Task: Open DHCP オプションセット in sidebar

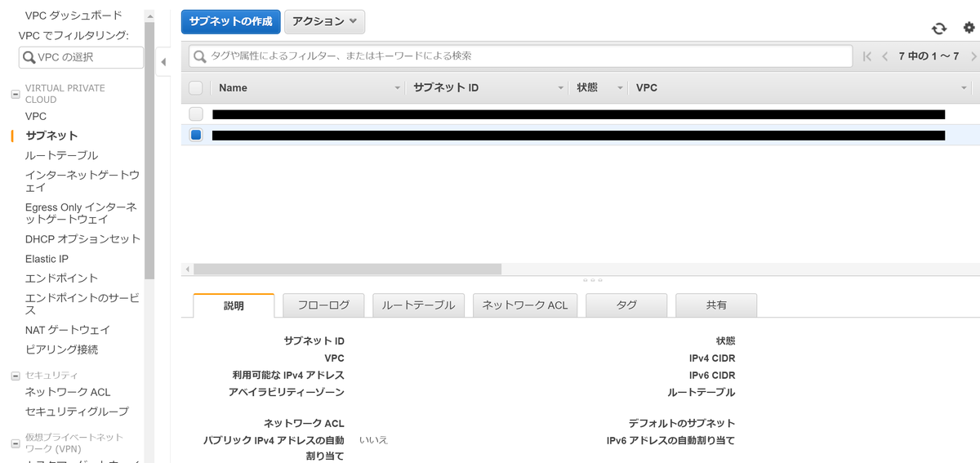Action: click(82, 239)
